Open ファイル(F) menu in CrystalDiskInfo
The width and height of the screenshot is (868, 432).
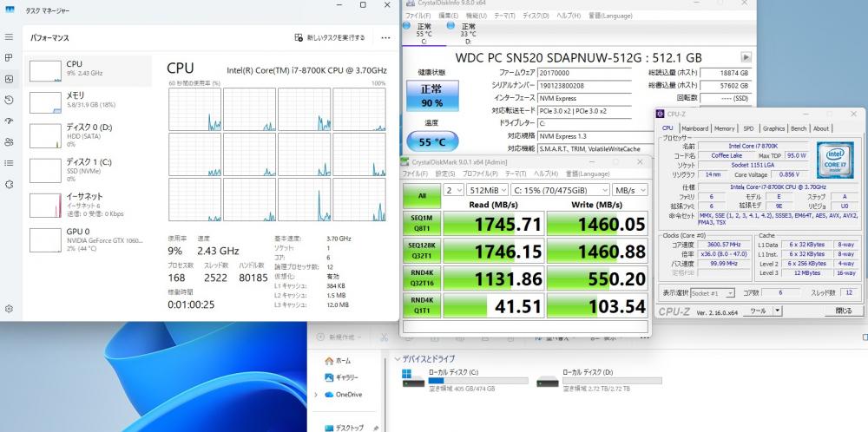pos(418,16)
